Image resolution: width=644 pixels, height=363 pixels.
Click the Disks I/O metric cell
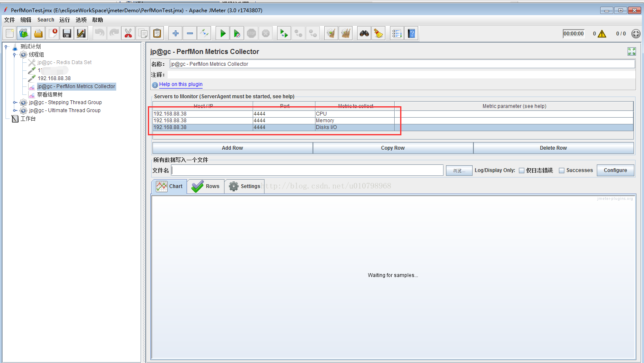[355, 127]
